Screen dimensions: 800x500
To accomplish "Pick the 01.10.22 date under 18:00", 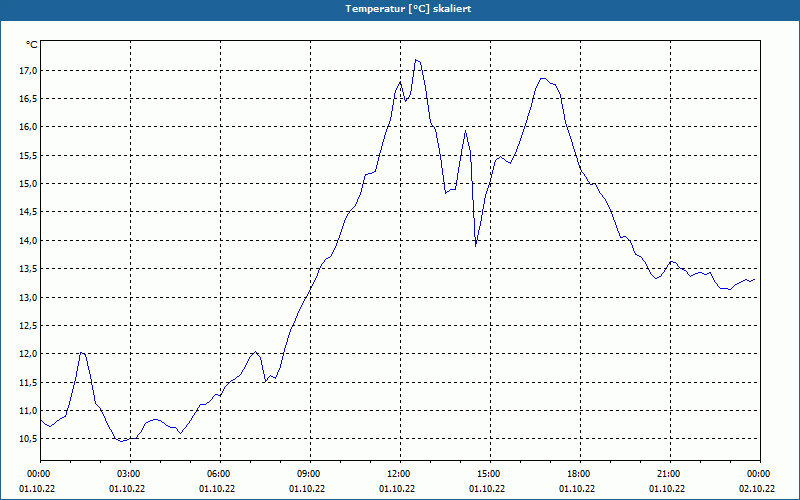I will 577,489.
